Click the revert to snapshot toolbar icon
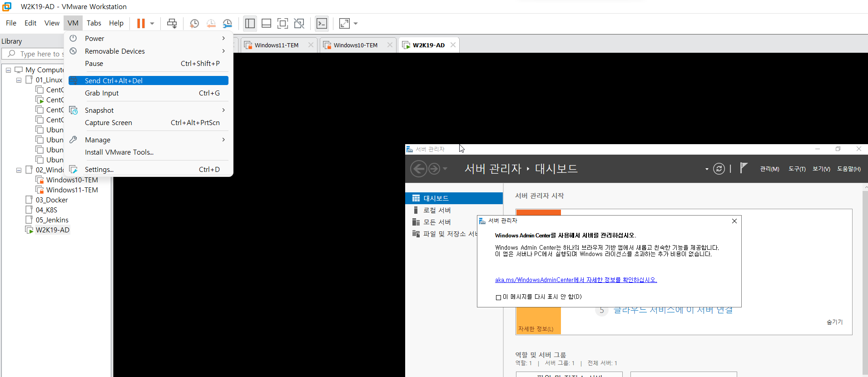The width and height of the screenshot is (868, 377). pyautogui.click(x=211, y=23)
